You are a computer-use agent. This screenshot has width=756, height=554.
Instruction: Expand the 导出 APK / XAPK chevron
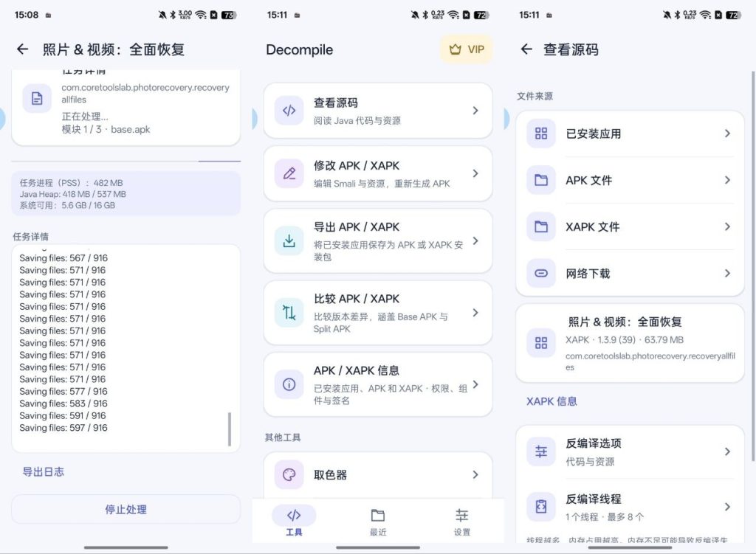coord(475,241)
